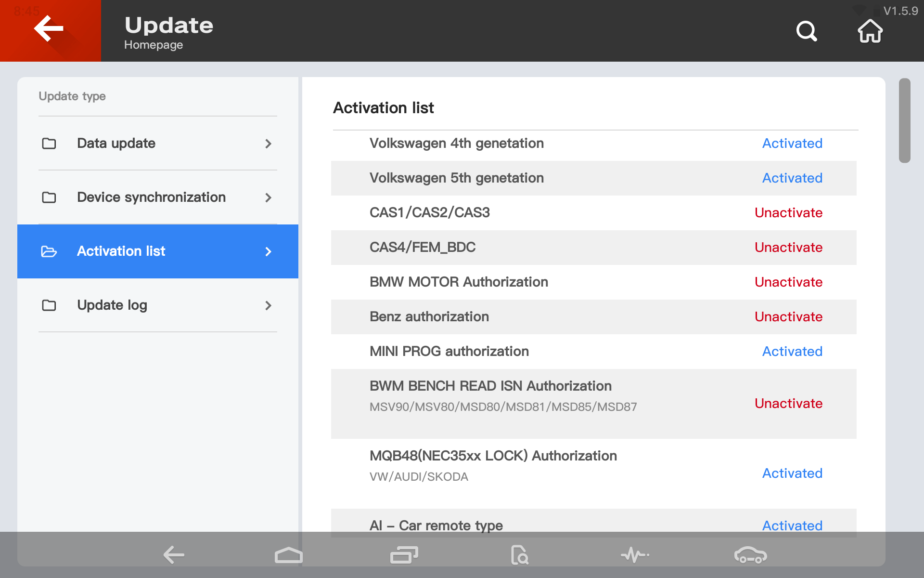Image resolution: width=924 pixels, height=578 pixels.
Task: Open the pulse waveform diagnostic icon
Action: point(635,555)
